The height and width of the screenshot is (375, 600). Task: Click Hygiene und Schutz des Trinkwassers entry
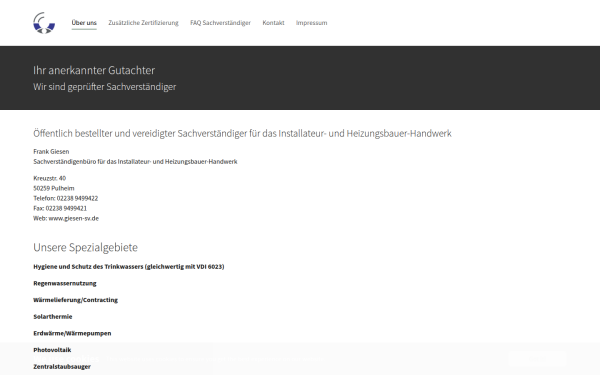(x=129, y=267)
